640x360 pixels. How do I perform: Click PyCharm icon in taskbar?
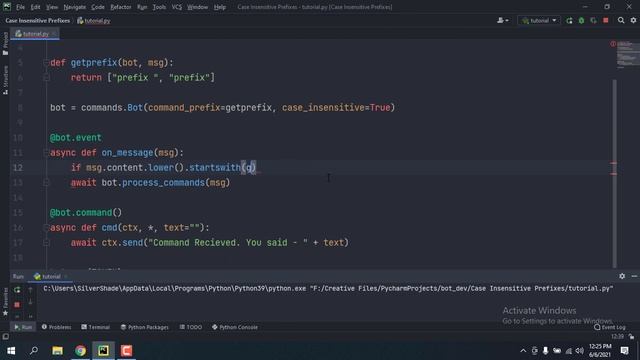click(103, 351)
